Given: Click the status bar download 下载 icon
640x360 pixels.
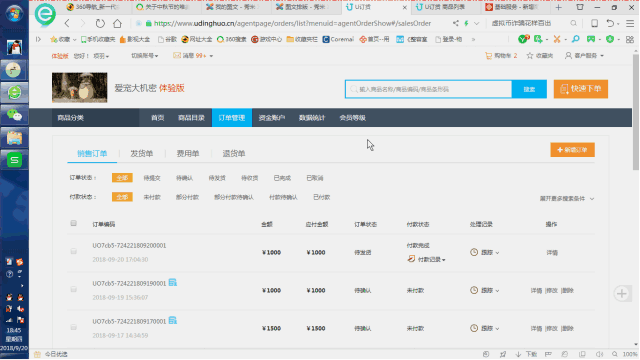Looking at the screenshot, I should click(x=526, y=354).
